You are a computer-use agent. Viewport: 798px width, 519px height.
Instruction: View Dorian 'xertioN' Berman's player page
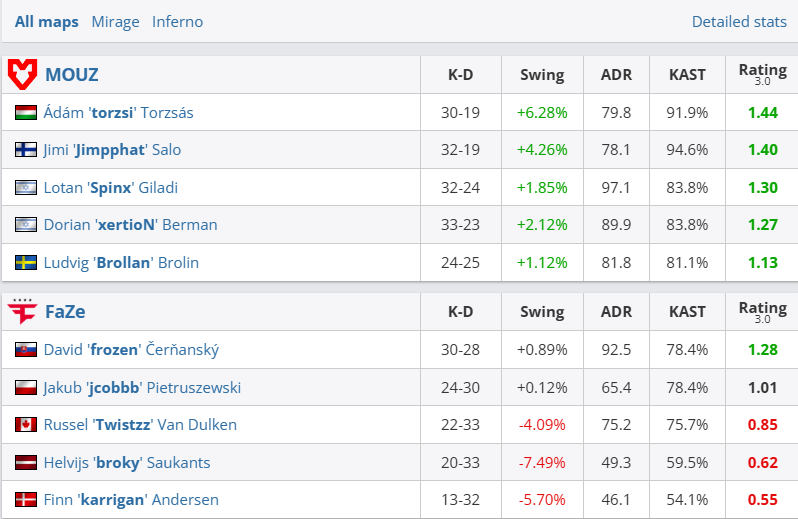click(130, 225)
